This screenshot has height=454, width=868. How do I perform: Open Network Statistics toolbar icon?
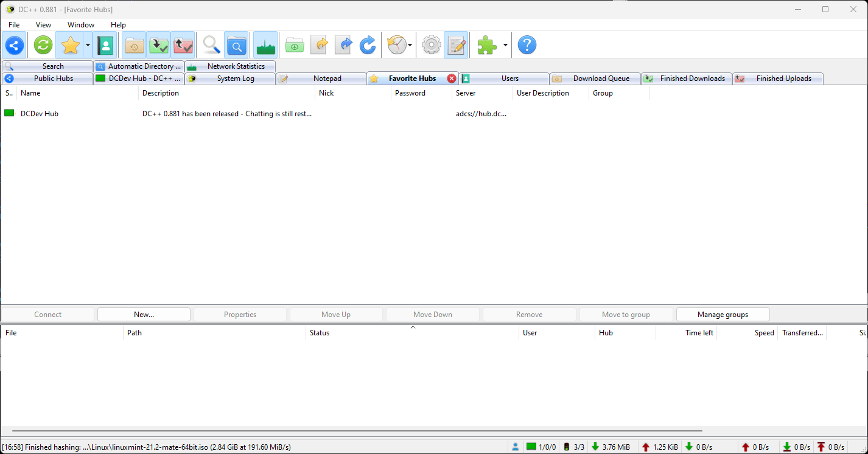265,45
